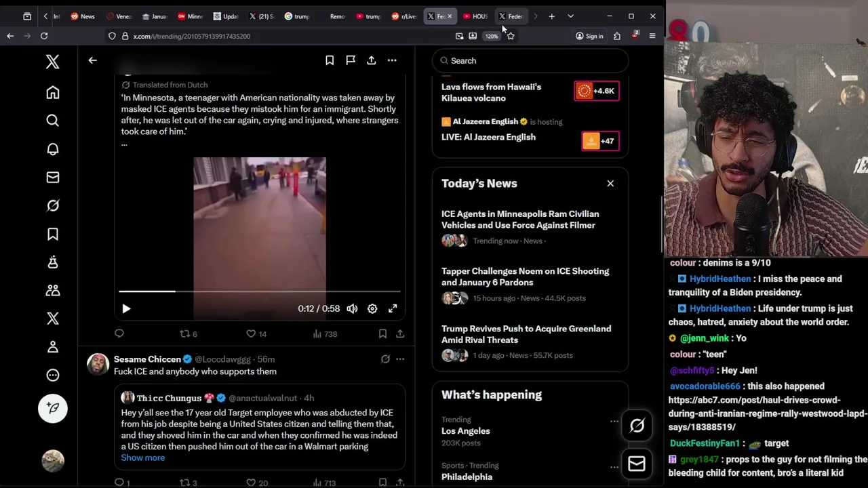Open video settings gear

click(x=372, y=308)
